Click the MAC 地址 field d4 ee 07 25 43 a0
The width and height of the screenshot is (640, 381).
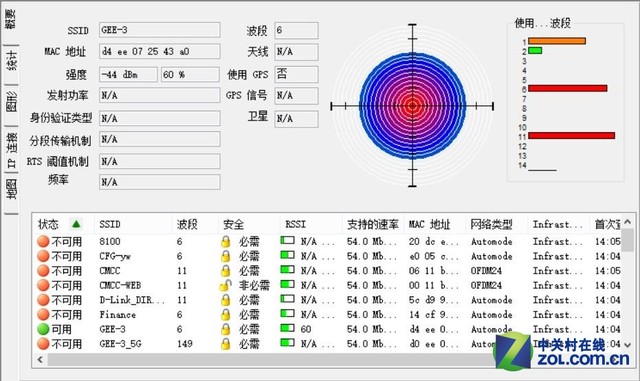click(160, 51)
